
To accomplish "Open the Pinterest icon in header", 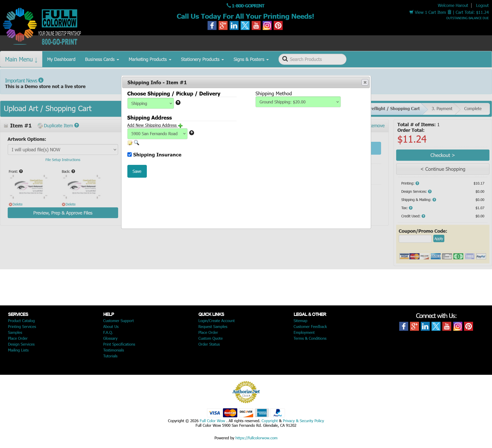I will [278, 26].
